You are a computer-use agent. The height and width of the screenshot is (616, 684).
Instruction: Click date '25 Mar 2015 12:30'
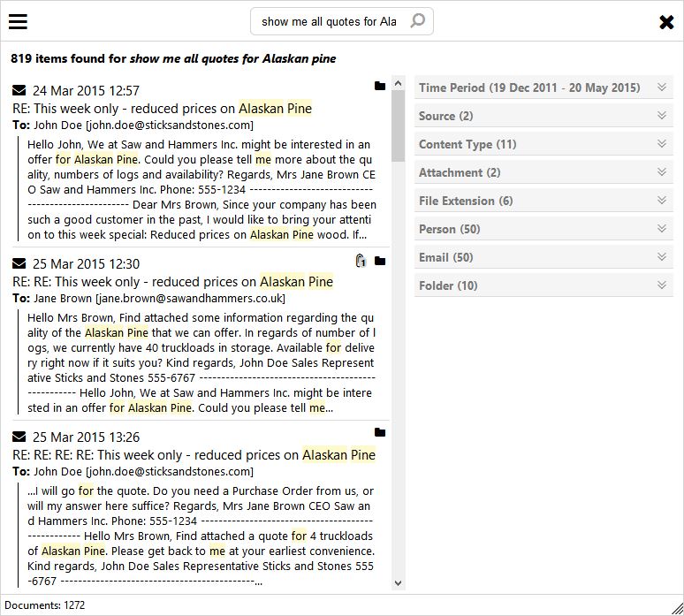click(x=86, y=263)
